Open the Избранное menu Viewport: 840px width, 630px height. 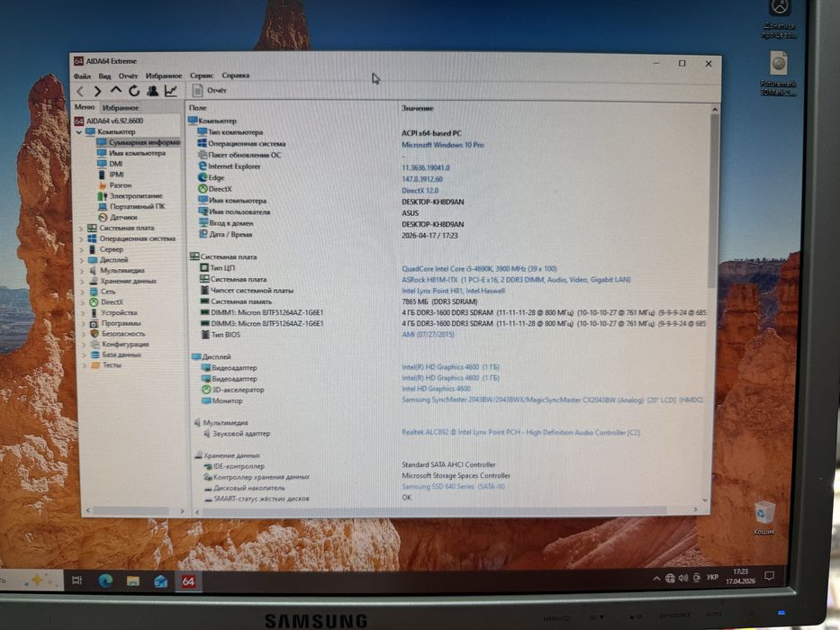163,76
